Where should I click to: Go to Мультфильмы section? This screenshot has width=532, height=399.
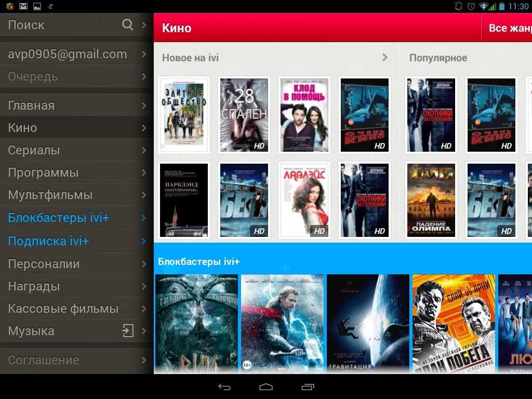pyautogui.click(x=77, y=195)
